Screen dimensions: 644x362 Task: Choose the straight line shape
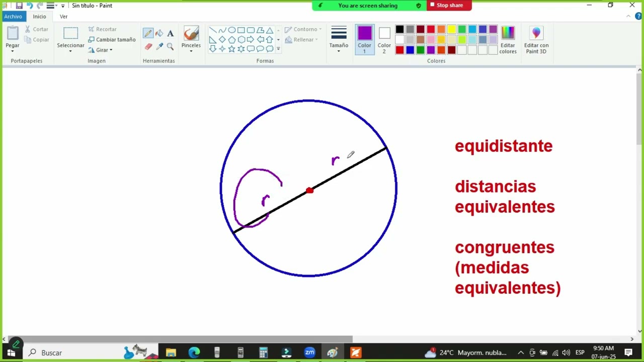pos(213,30)
